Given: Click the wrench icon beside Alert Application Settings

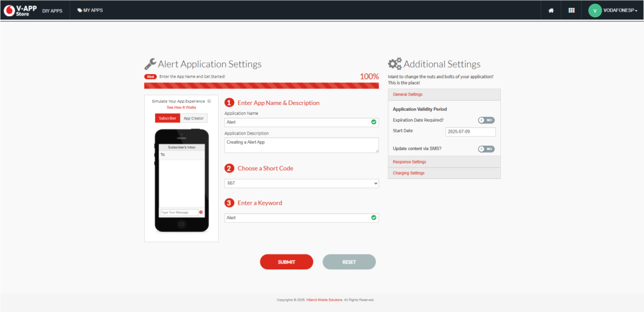Looking at the screenshot, I should tap(151, 63).
